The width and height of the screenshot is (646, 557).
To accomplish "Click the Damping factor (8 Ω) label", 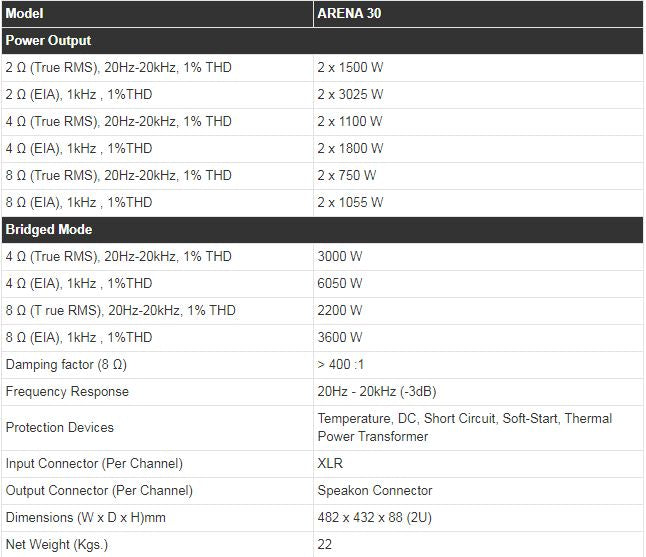I will 66,365.
